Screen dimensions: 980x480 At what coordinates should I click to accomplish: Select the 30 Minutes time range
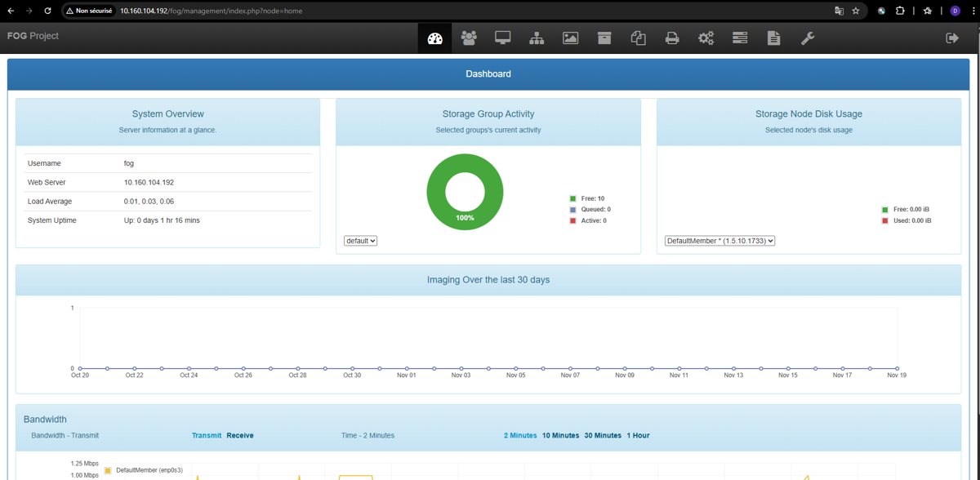click(603, 435)
